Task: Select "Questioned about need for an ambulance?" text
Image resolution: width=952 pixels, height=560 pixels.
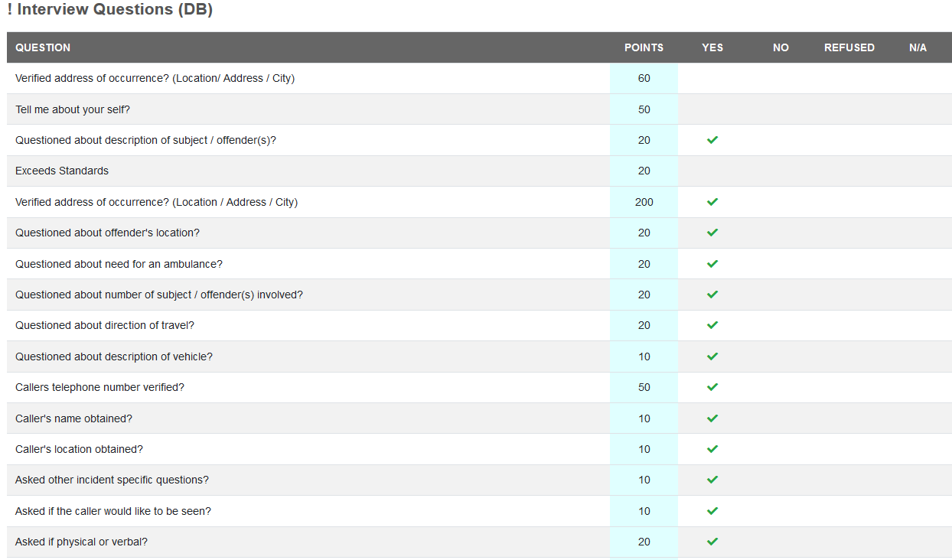Action: click(119, 264)
